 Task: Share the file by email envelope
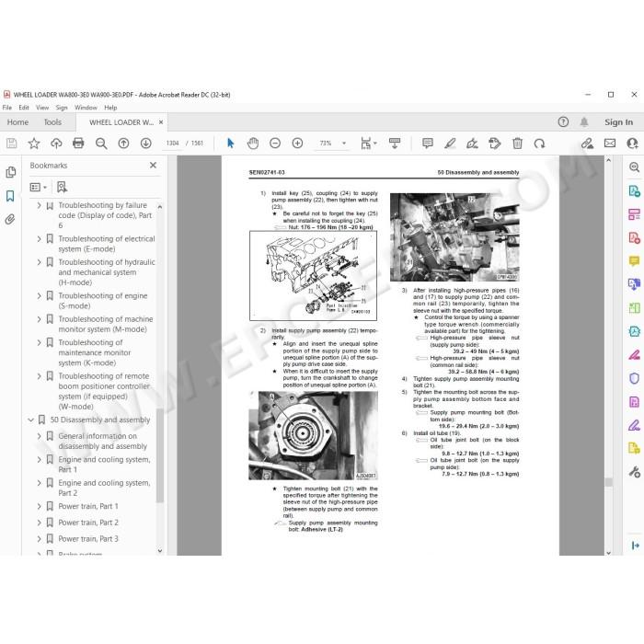tap(610, 143)
